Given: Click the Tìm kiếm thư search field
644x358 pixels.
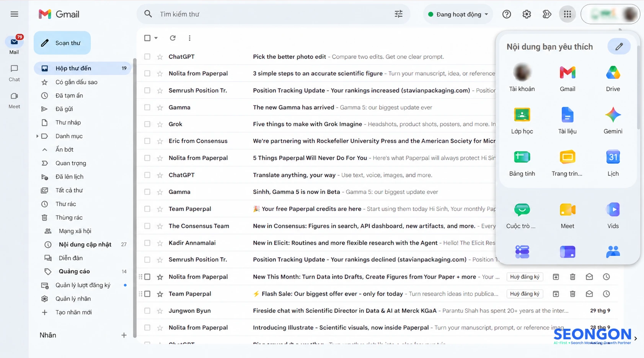Looking at the screenshot, I should 274,14.
